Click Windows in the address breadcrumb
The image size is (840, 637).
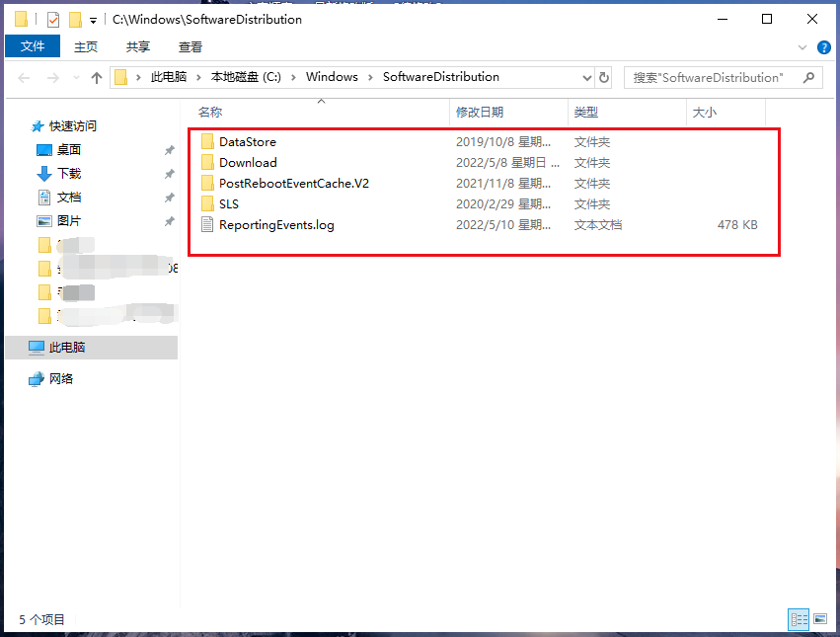tap(332, 77)
